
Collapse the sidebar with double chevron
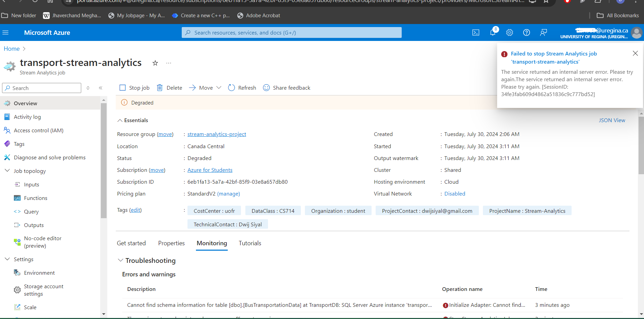point(101,88)
